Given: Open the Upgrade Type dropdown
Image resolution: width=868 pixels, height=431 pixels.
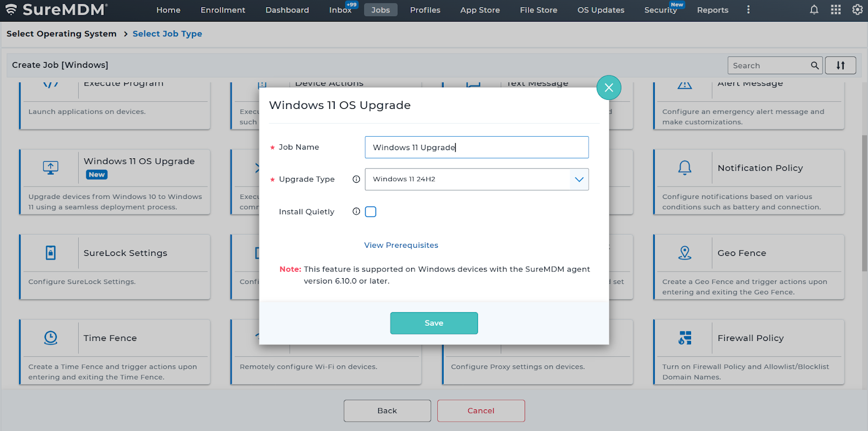Looking at the screenshot, I should point(476,179).
